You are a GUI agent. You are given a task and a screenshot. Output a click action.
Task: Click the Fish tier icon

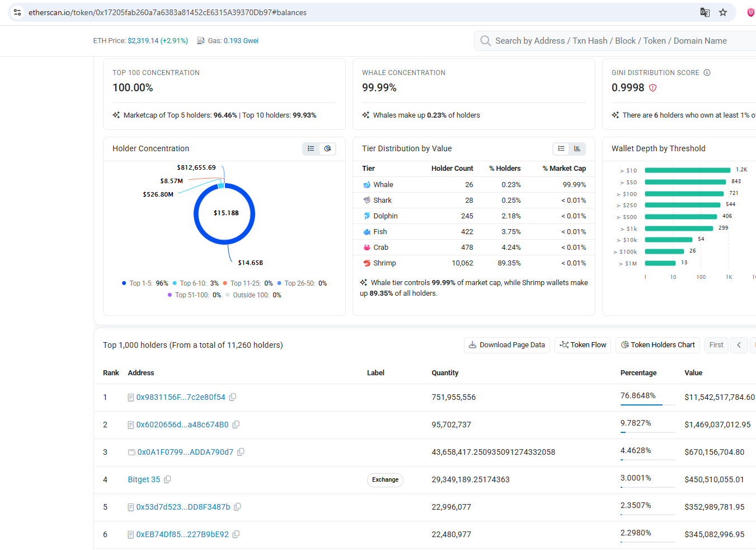367,232
